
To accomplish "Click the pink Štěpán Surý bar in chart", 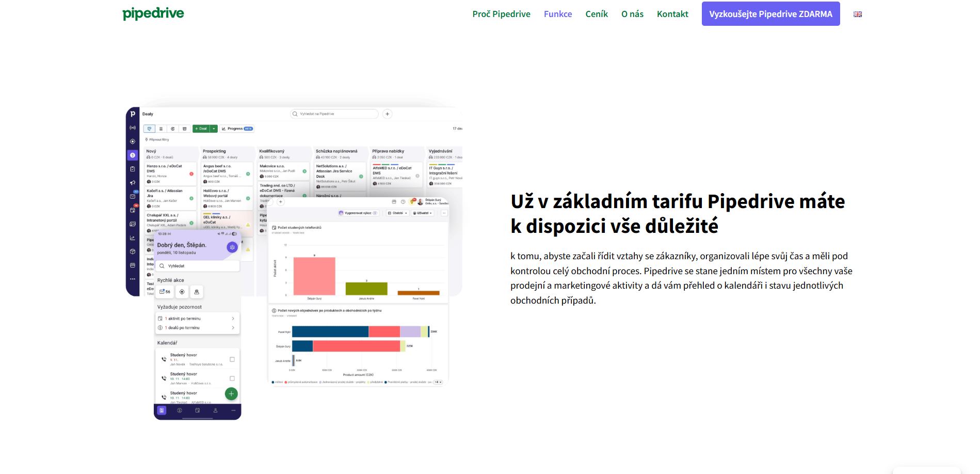I will 314,276.
